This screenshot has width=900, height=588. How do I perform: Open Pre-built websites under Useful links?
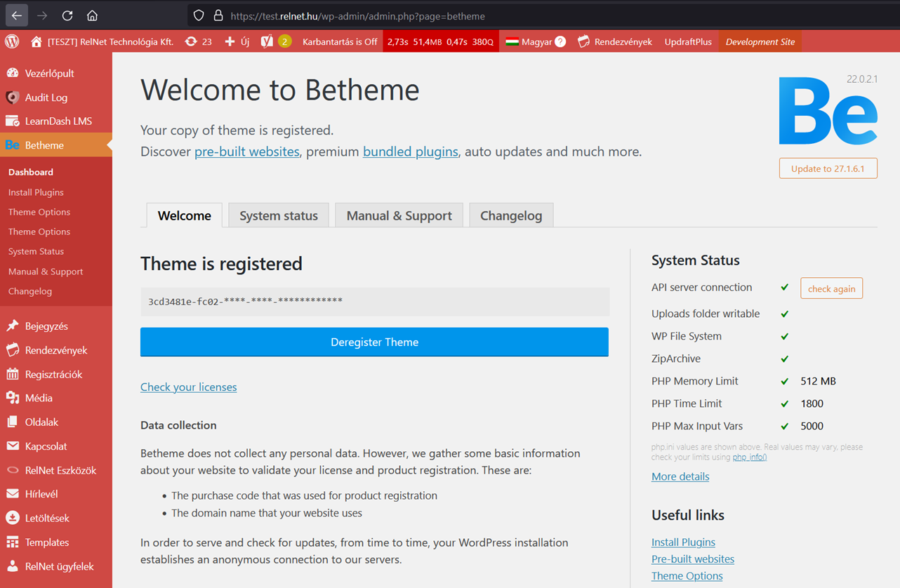693,559
